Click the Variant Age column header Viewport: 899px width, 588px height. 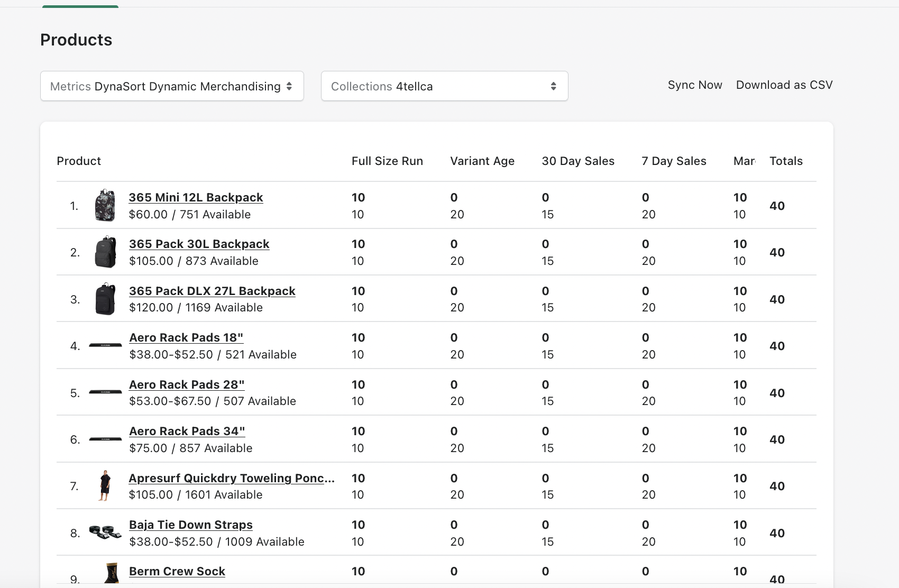482,161
